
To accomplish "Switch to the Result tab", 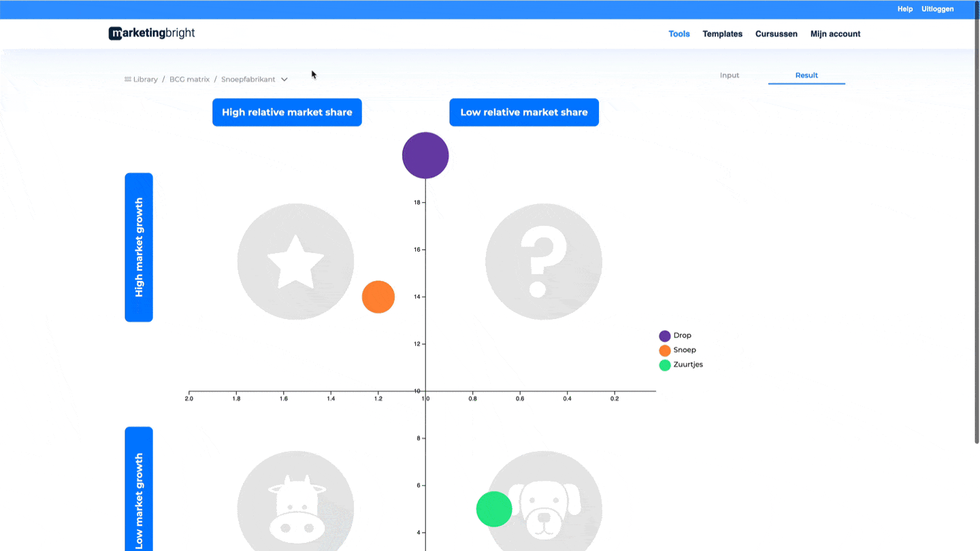I will click(806, 76).
